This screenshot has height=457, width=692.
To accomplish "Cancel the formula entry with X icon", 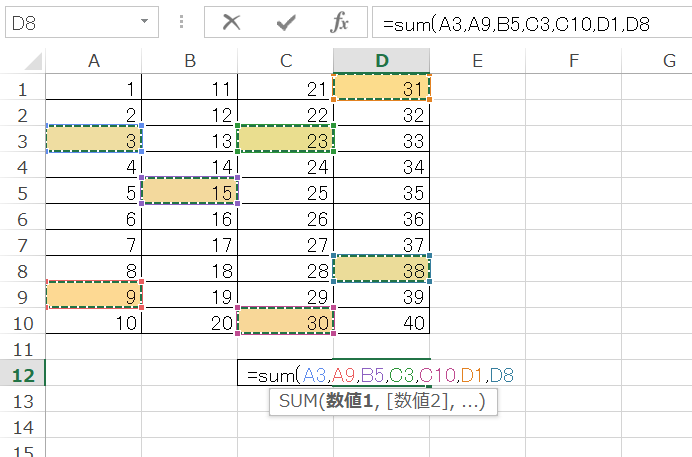I will click(x=232, y=22).
